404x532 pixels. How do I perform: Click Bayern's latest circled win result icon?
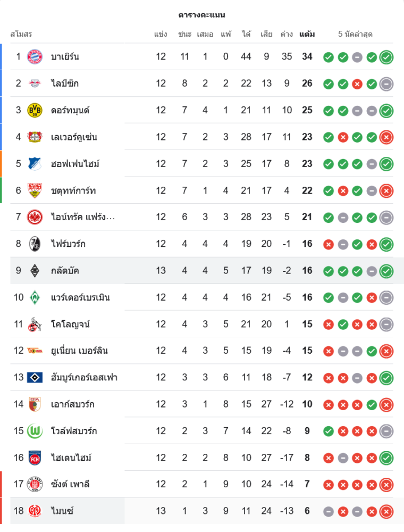386,57
